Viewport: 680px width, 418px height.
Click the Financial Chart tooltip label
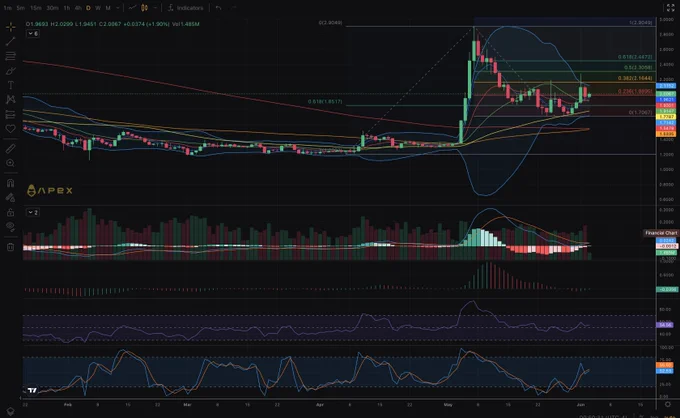pyautogui.click(x=660, y=233)
